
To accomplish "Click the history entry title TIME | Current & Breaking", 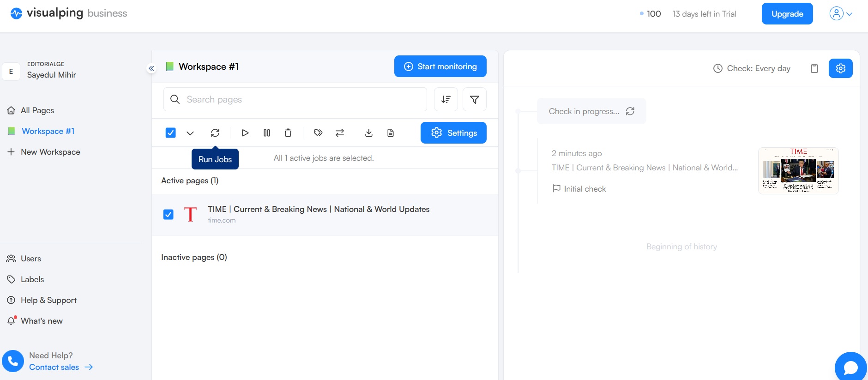I will pos(645,168).
